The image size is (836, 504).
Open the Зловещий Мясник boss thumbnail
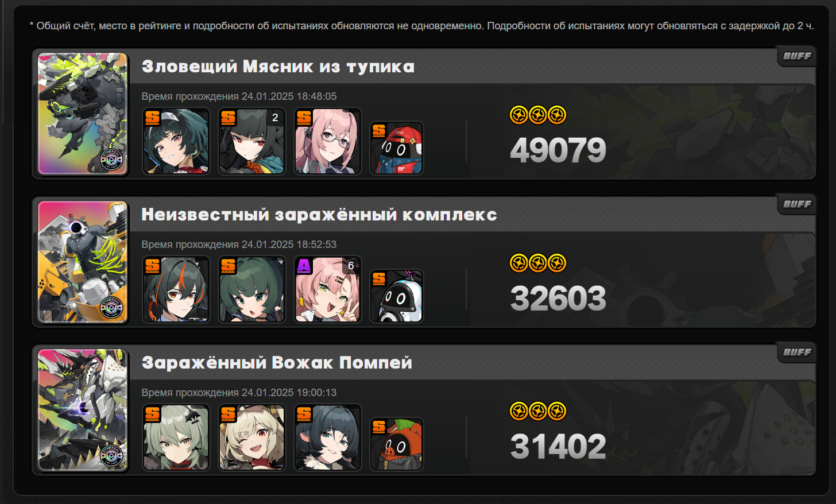pos(83,114)
